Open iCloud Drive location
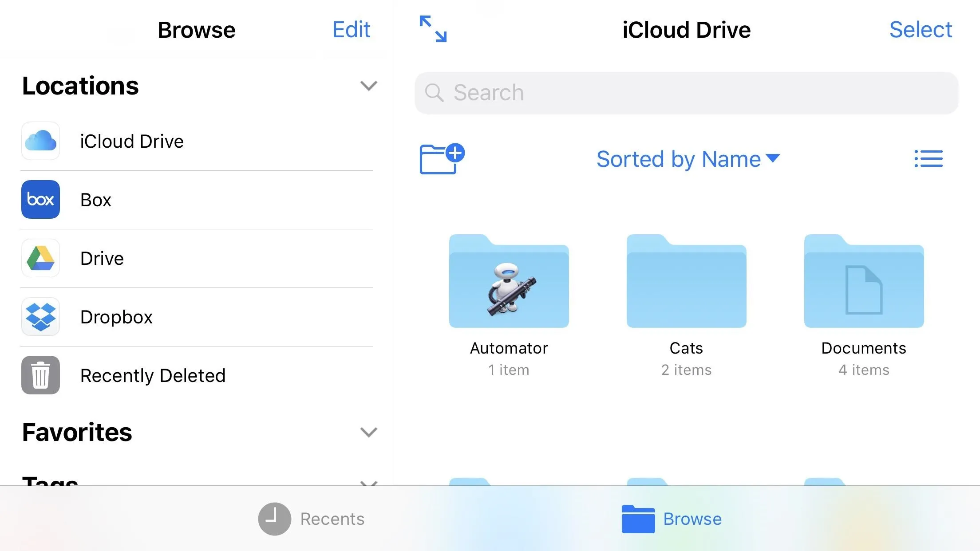The image size is (980, 551). tap(132, 141)
